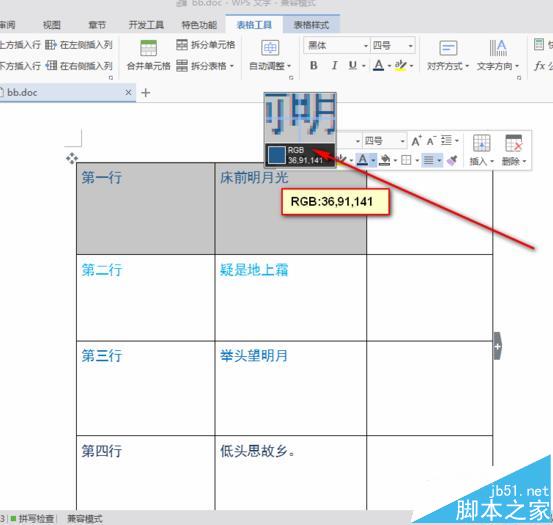Screen dimensions: 553x525
Task: Click 兼容模式 in the status bar
Action: pyautogui.click(x=85, y=519)
